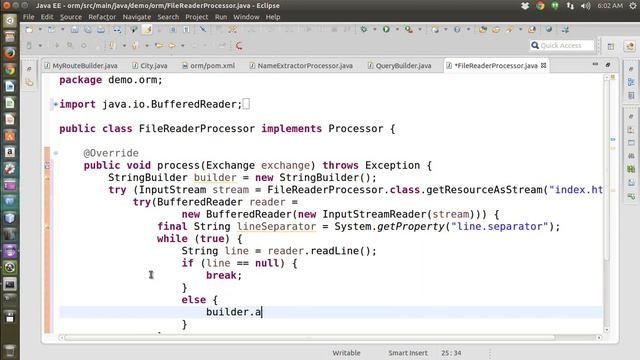Open the Project menu
This screenshot has width=640, height=360.
coord(197,17)
